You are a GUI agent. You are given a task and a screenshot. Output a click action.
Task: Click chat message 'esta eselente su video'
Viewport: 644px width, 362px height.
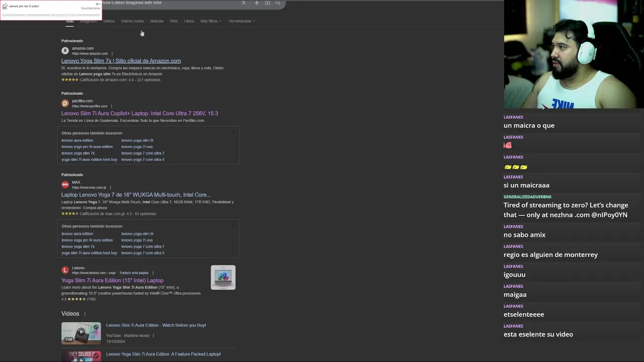click(x=538, y=334)
